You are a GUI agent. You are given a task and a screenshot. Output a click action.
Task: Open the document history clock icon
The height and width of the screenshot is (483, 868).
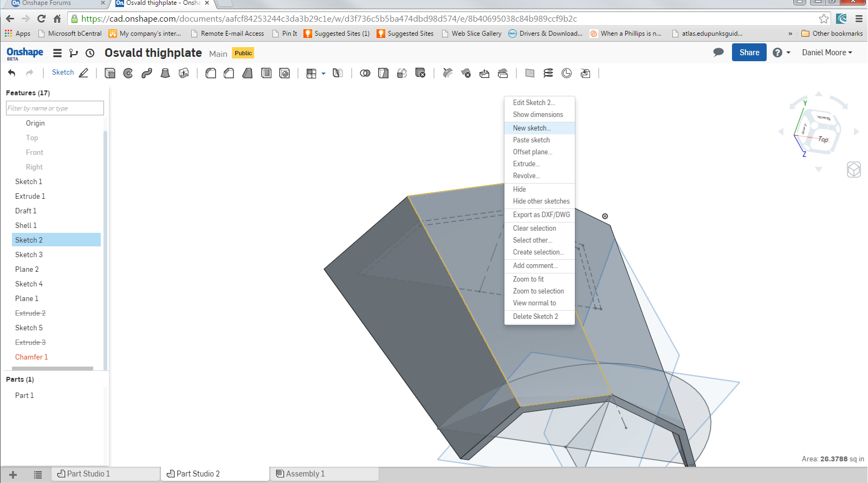point(90,53)
